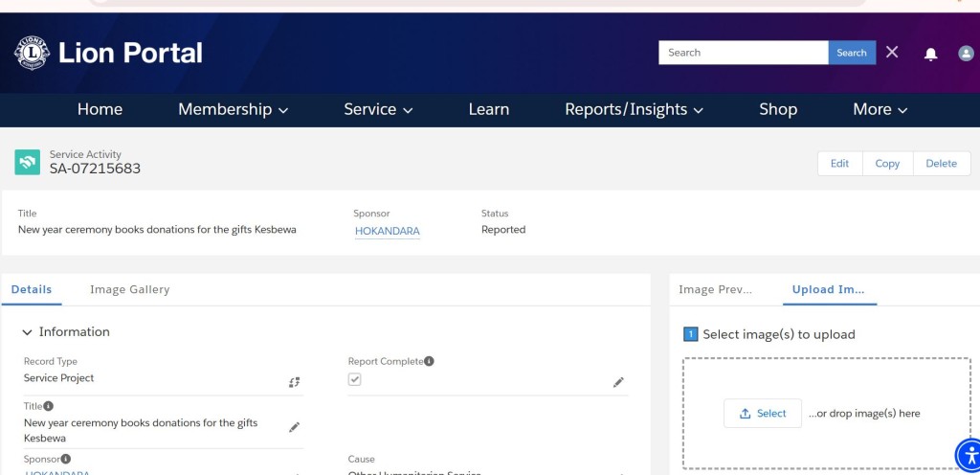The width and height of the screenshot is (980, 475).
Task: Click the header Title value text
Action: tap(157, 230)
